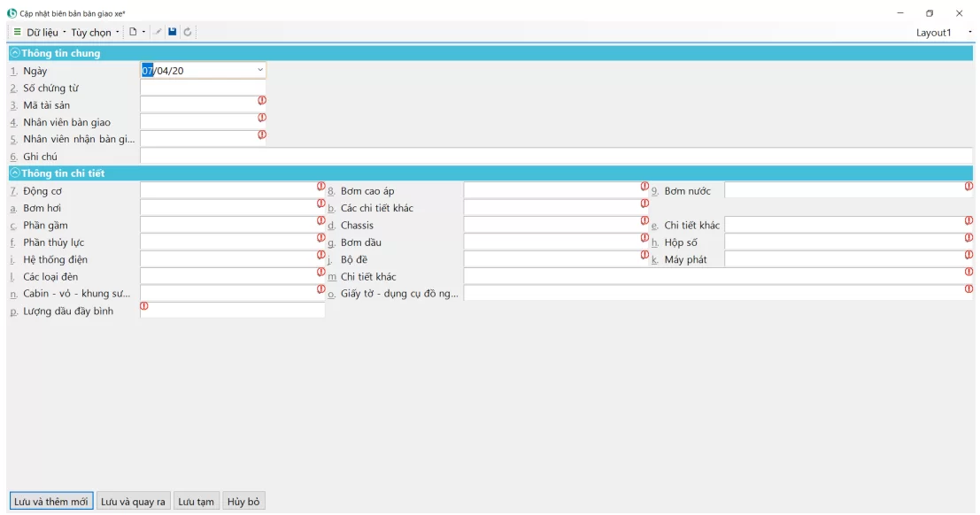Click red warning icon beside Động cơ field
Screen dimensions: 980x515
pos(321,186)
